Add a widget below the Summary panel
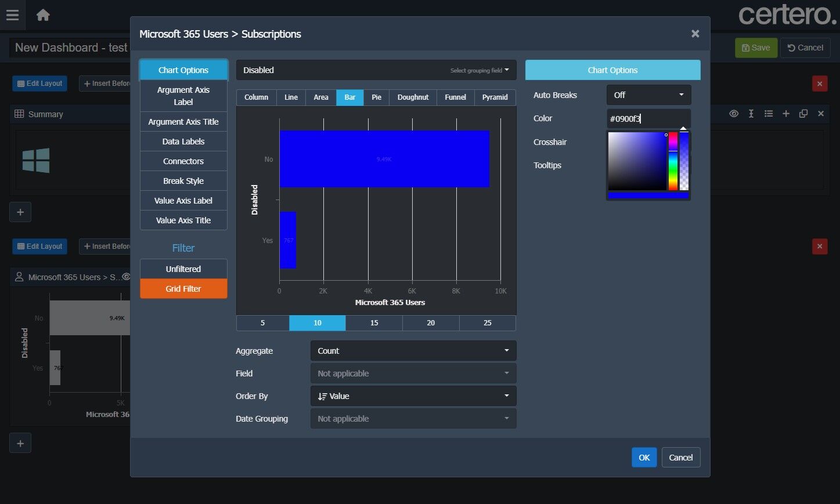The image size is (840, 504). point(20,212)
